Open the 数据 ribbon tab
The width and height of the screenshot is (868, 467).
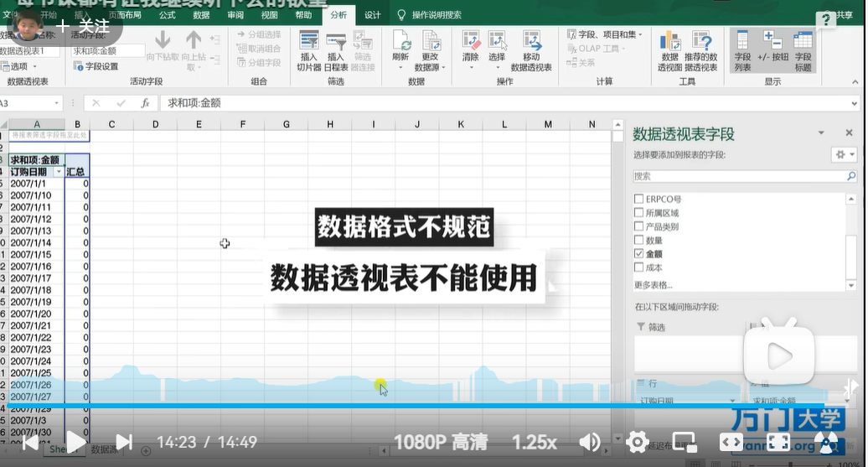(x=201, y=15)
